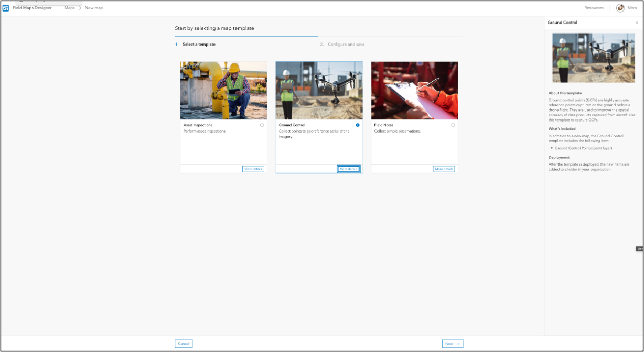Select the Asset Inspections radio button
The height and width of the screenshot is (352, 644).
coord(262,125)
